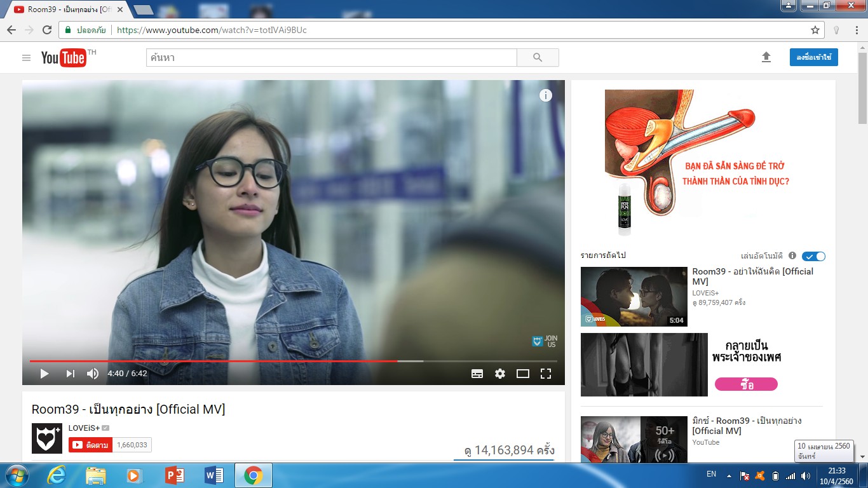Click the search magnifier button
This screenshot has height=488, width=868.
coord(538,58)
